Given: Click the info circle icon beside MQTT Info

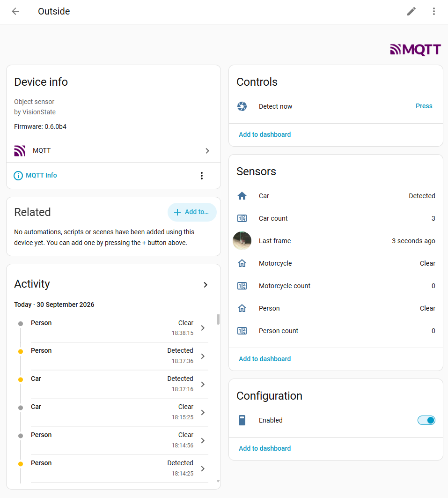Looking at the screenshot, I should (x=18, y=175).
